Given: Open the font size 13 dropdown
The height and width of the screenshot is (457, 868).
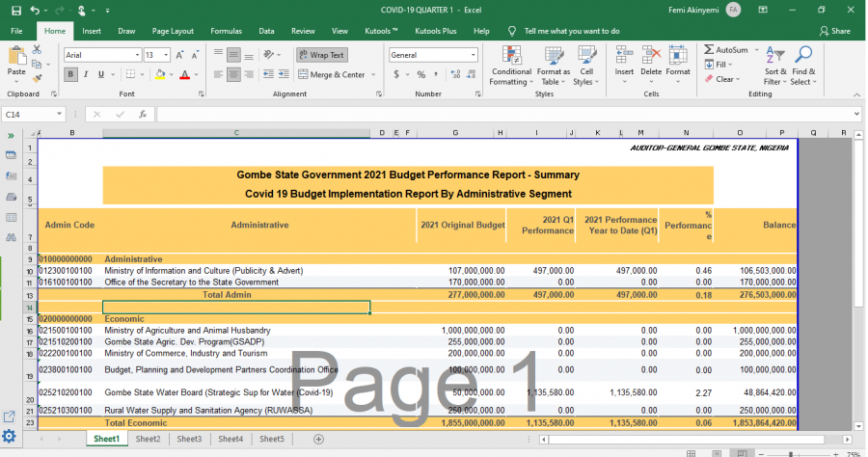Looking at the screenshot, I should pos(166,55).
